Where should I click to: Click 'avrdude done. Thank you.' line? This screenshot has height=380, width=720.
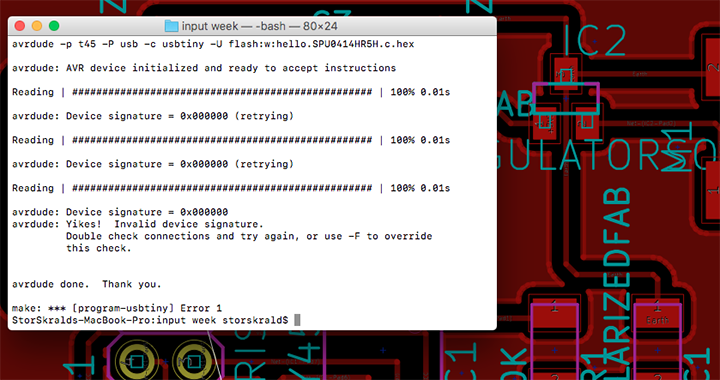coord(87,284)
